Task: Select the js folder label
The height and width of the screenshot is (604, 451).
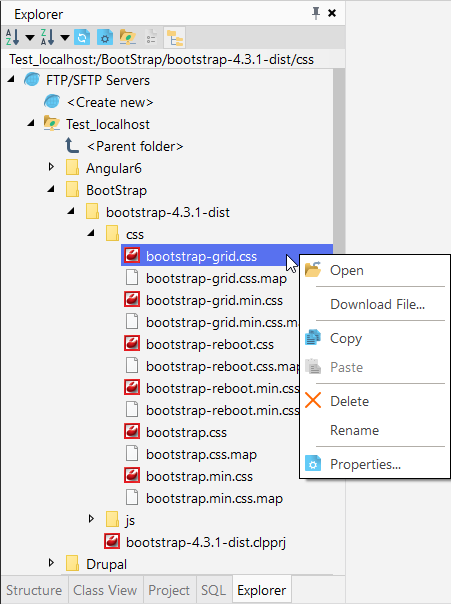Action: point(130,520)
